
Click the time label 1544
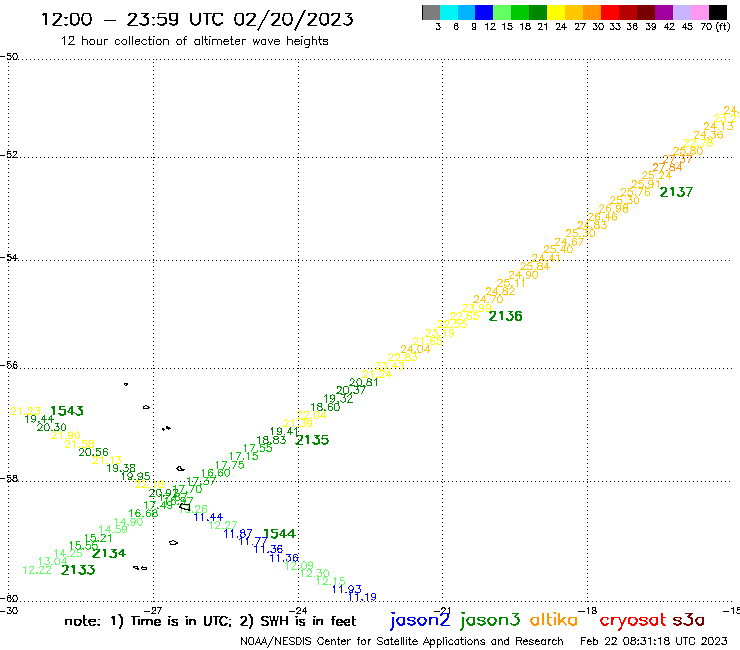tap(279, 534)
